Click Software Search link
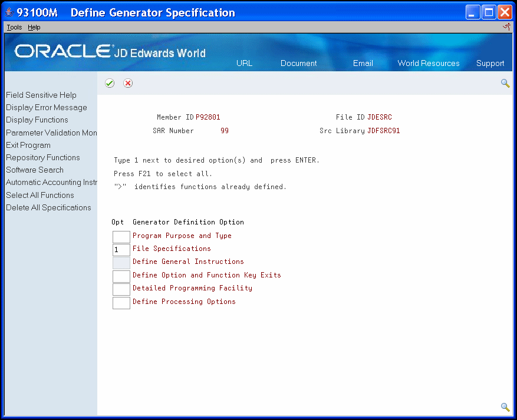The width and height of the screenshot is (517, 420). (35, 170)
